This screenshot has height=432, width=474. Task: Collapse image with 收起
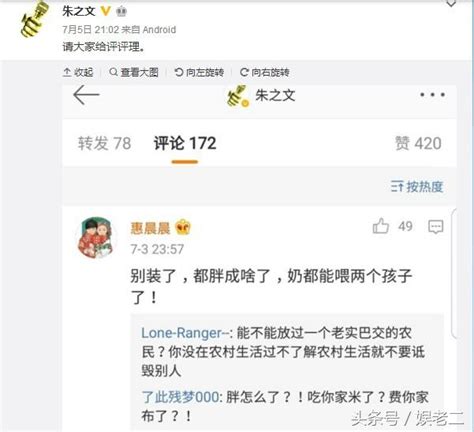78,72
